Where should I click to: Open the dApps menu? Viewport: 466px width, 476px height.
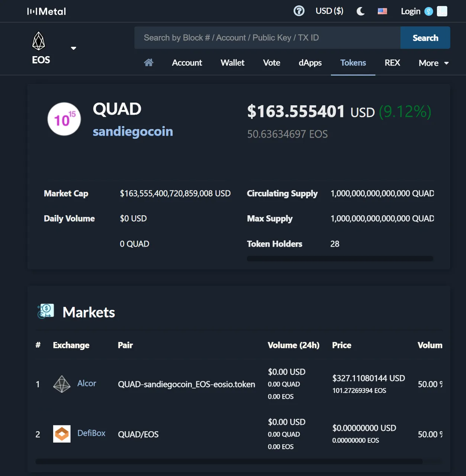[x=310, y=63]
